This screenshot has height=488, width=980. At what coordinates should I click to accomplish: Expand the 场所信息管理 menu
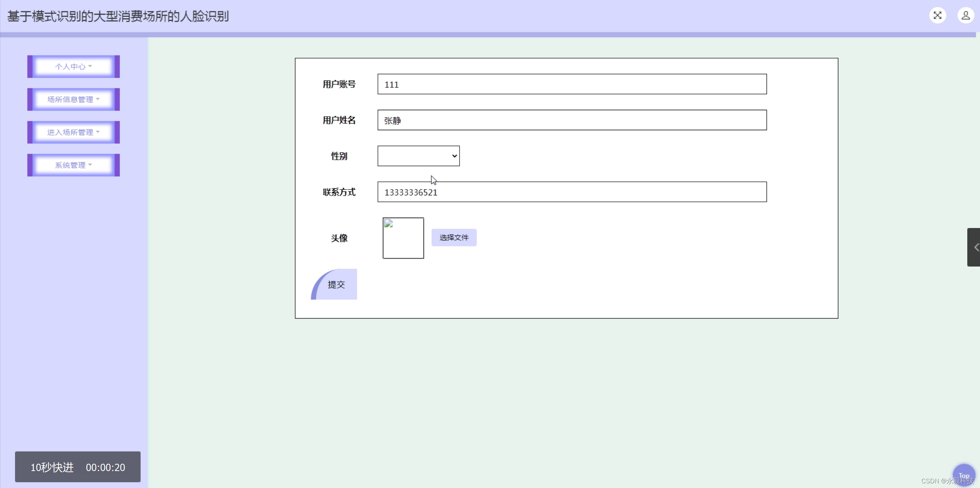click(73, 99)
